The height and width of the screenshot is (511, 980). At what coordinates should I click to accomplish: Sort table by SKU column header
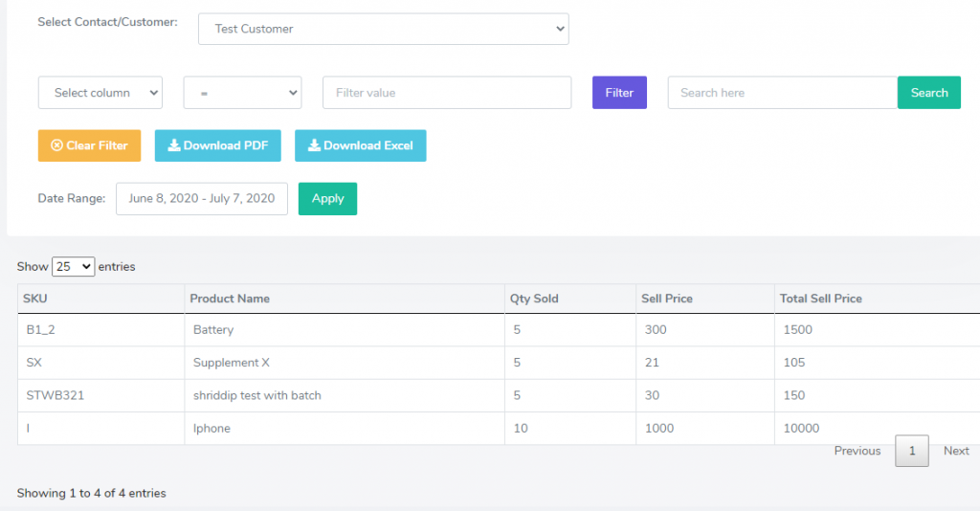[x=35, y=299]
